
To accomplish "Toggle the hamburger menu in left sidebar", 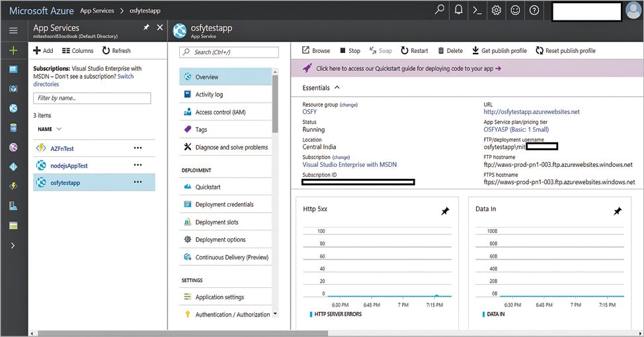I will [13, 30].
